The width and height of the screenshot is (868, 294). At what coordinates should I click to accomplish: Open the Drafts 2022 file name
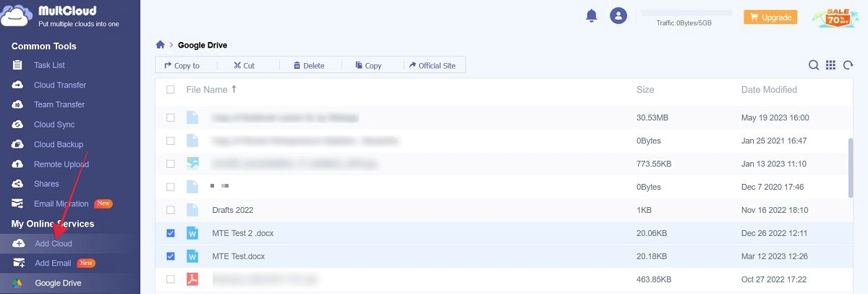click(233, 210)
